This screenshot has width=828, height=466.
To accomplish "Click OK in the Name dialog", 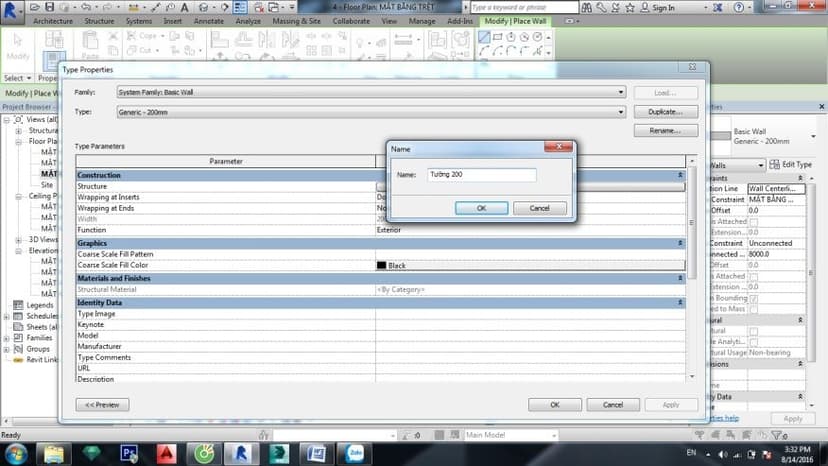I will click(x=481, y=208).
